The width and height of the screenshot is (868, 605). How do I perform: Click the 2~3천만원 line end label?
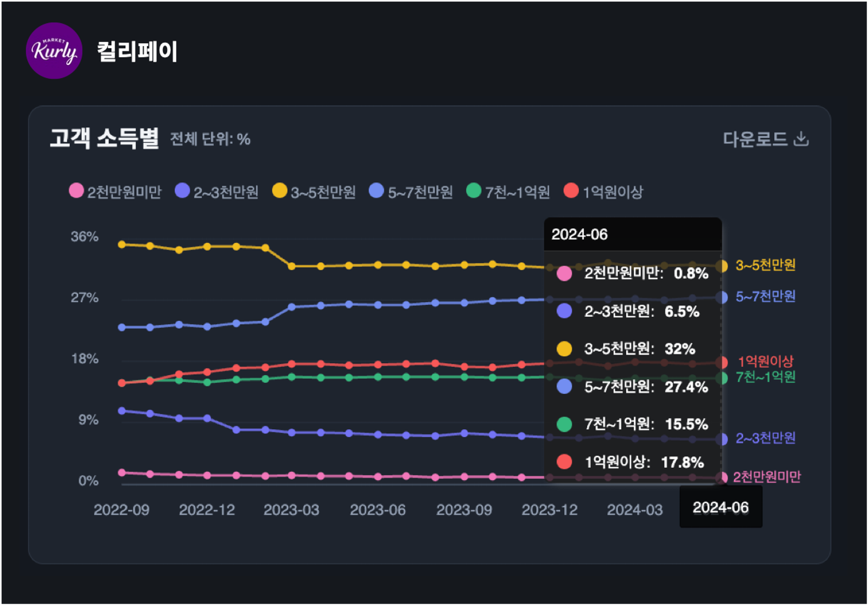(766, 438)
